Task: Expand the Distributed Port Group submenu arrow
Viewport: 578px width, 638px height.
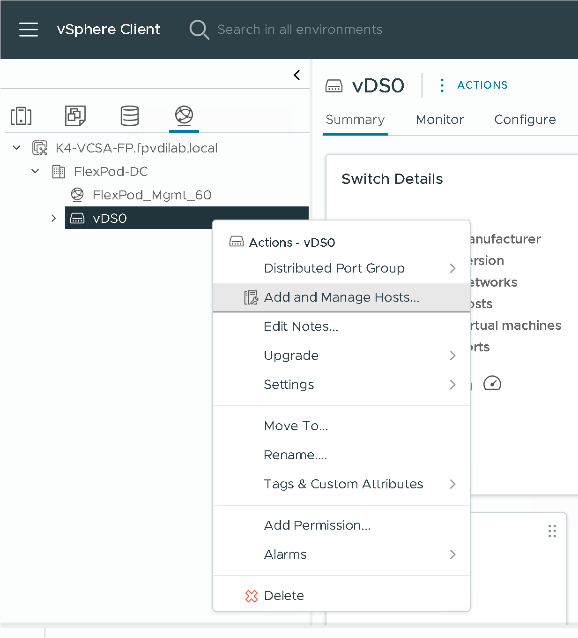Action: point(453,269)
